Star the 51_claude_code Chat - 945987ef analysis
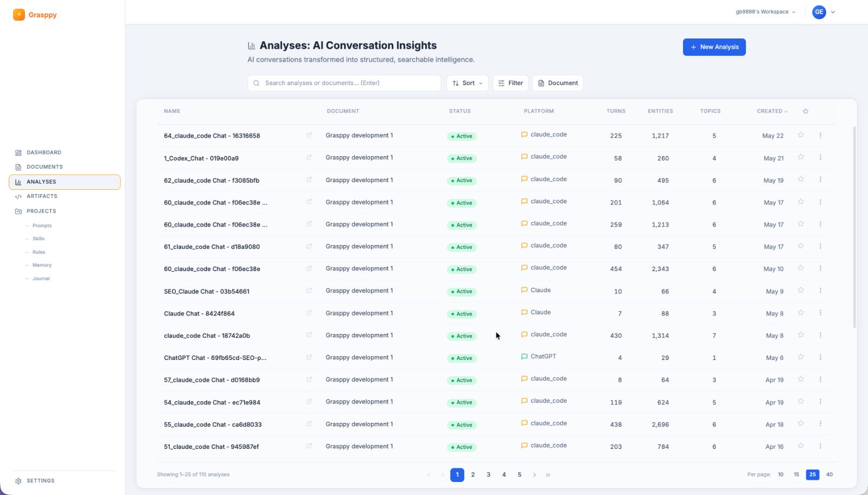Viewport: 868px width, 495px height. 801,446
